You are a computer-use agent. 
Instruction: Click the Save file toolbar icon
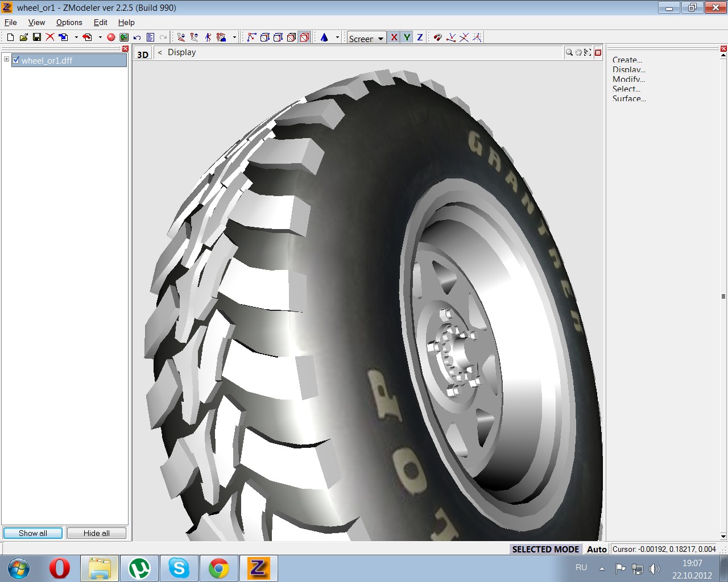[x=37, y=38]
